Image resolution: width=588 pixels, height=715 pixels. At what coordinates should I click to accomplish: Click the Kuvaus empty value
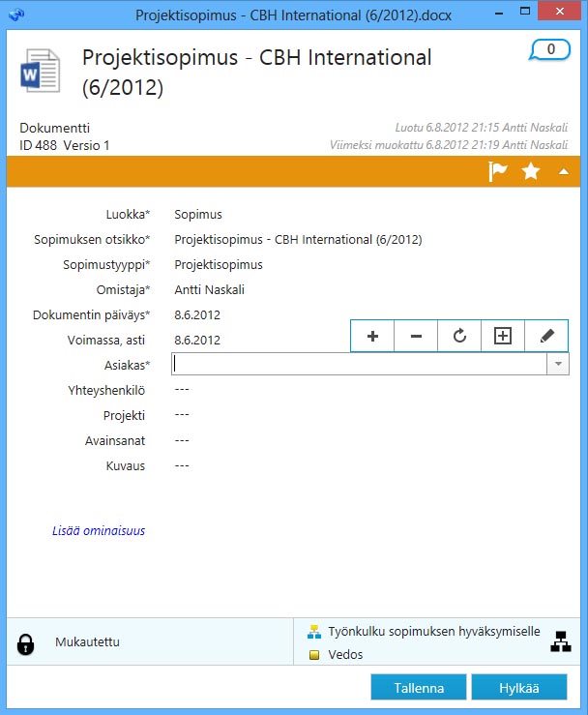click(x=182, y=465)
